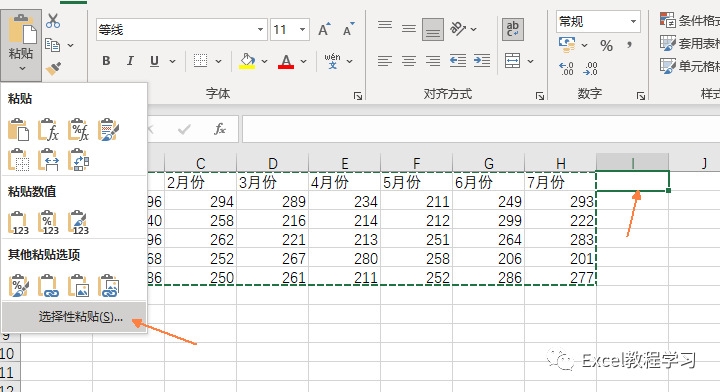Increase the cell indent
Image resolution: width=720 pixels, height=392 pixels.
(482, 61)
